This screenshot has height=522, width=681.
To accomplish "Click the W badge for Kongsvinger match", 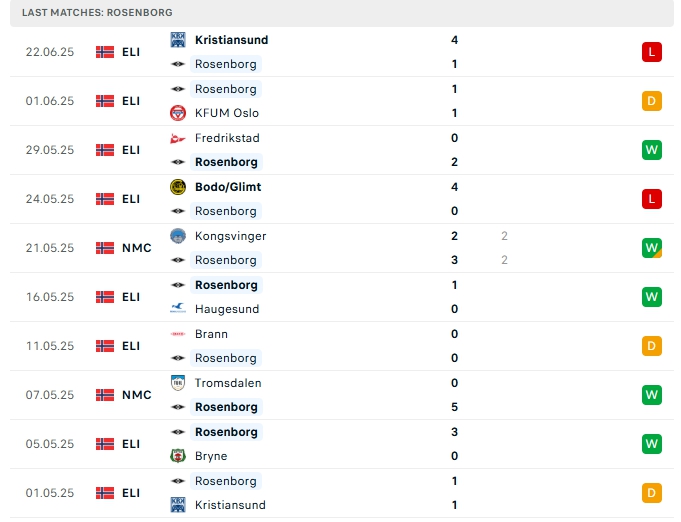I will pyautogui.click(x=652, y=248).
